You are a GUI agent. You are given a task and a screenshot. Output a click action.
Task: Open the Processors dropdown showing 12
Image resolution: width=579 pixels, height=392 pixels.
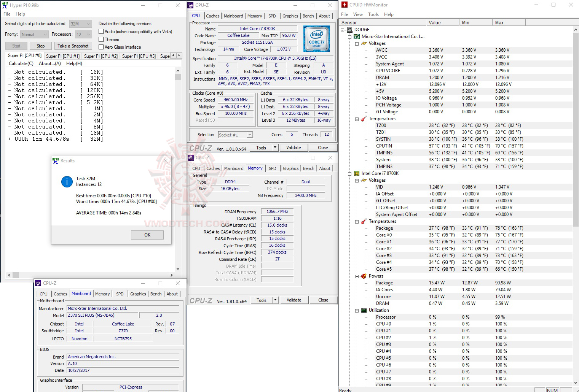tap(84, 35)
